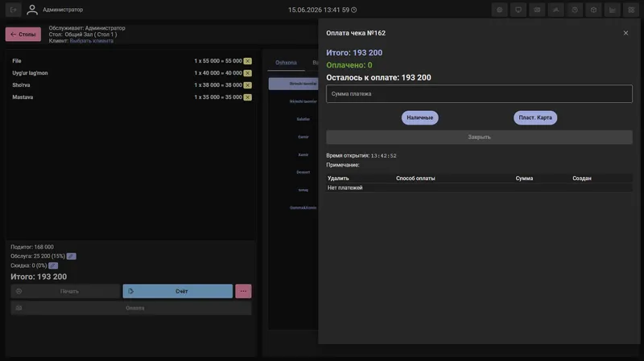
Task: Click the Mastava order row name
Action: (23, 97)
